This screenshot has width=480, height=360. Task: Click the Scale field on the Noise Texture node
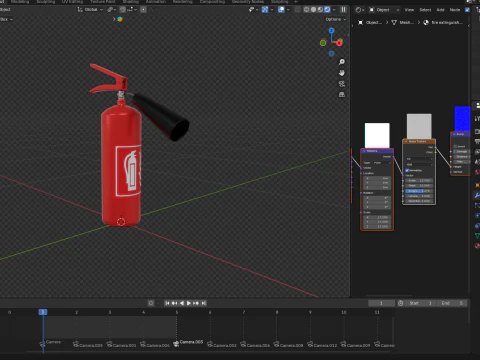tap(419, 180)
